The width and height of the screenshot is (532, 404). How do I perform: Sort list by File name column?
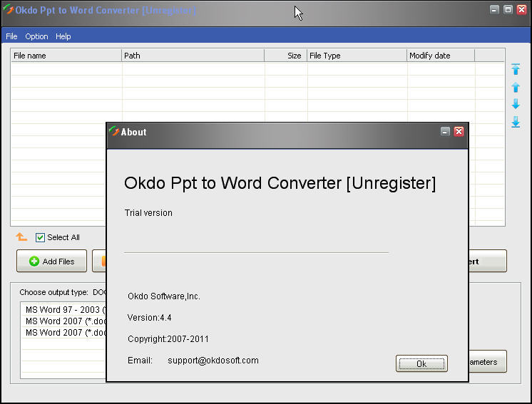coord(66,56)
